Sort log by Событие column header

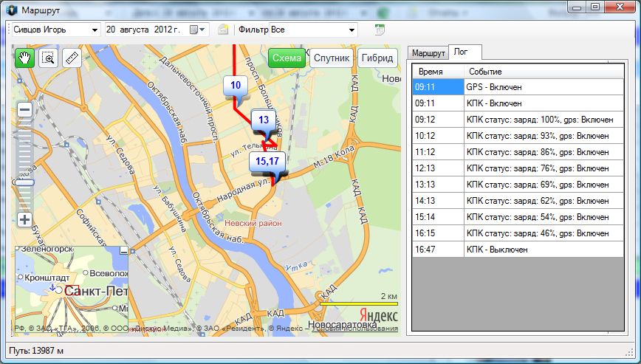544,72
